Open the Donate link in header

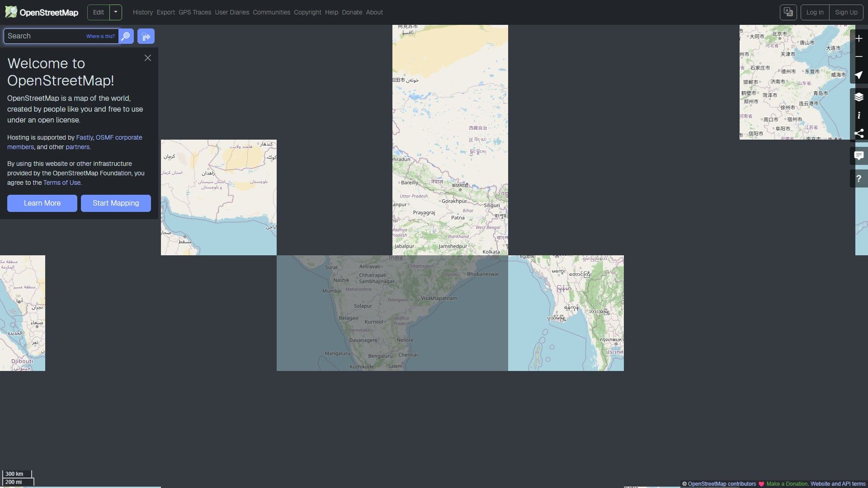click(x=352, y=12)
